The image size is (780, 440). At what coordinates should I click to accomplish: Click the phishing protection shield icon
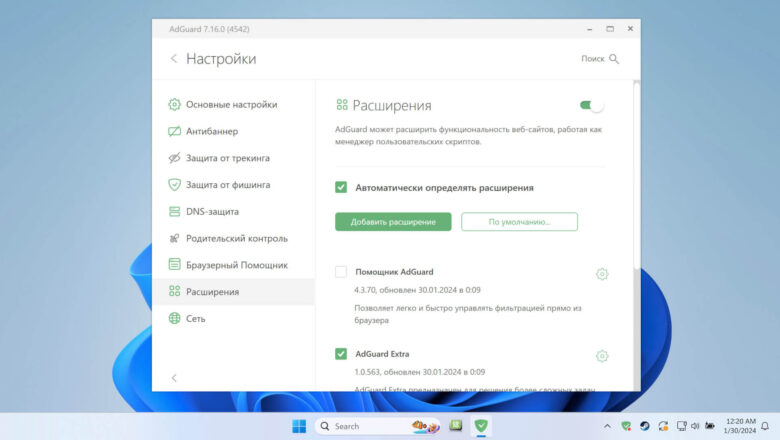(x=174, y=185)
